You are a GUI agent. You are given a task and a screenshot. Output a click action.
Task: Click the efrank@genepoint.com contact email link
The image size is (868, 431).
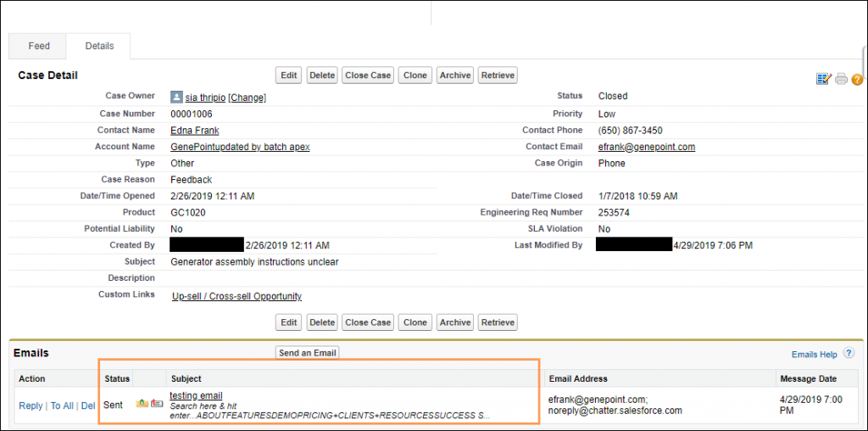(647, 148)
